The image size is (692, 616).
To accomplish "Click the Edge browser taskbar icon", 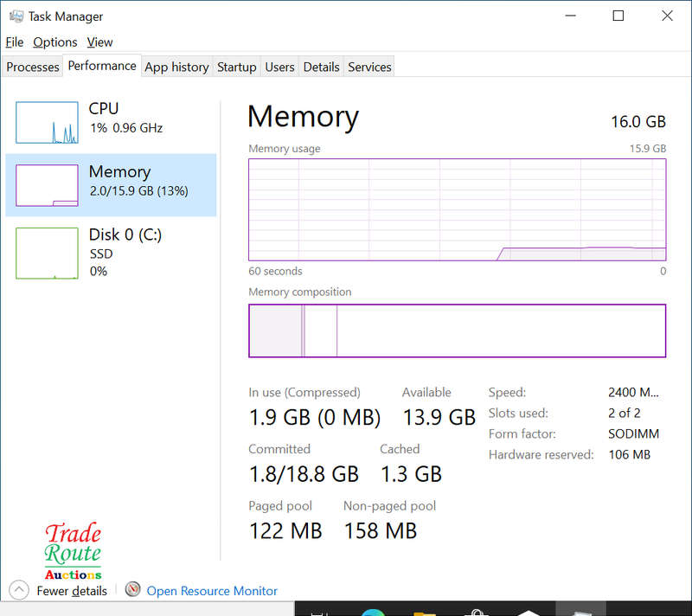I will (373, 611).
